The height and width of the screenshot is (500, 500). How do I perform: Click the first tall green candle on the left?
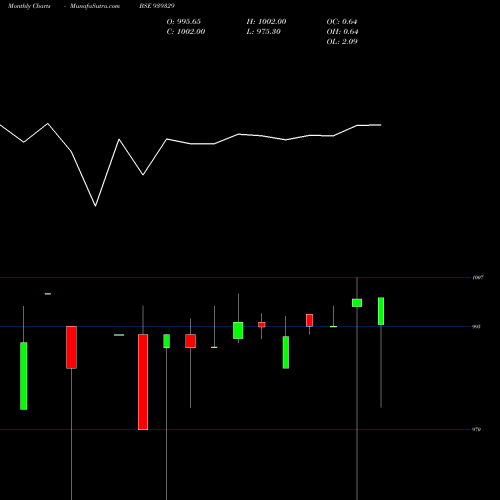tap(24, 376)
